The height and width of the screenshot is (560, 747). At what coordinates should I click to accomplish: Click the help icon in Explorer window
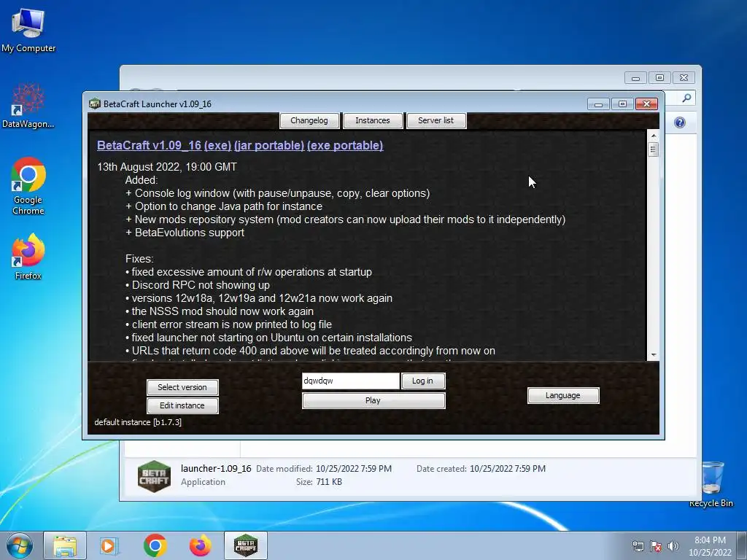point(680,122)
